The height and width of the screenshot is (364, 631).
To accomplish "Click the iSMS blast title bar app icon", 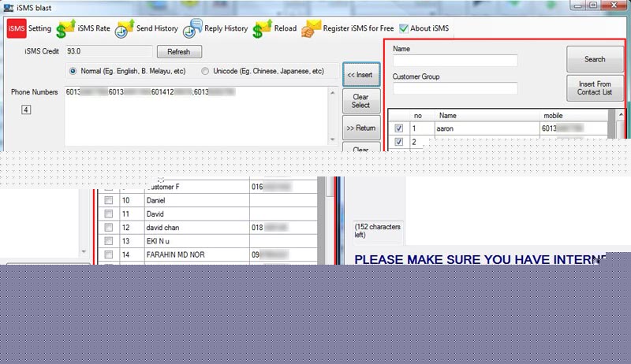I will click(x=9, y=8).
